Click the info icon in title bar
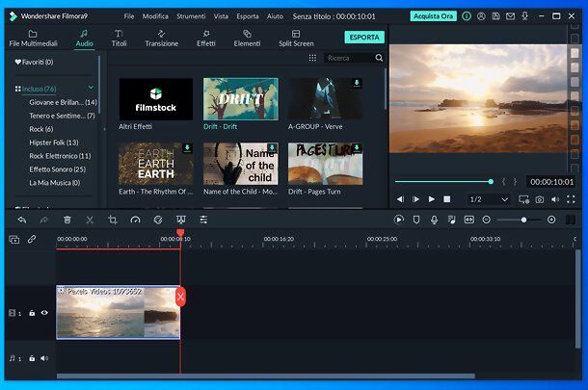This screenshot has width=588, height=390. (467, 16)
